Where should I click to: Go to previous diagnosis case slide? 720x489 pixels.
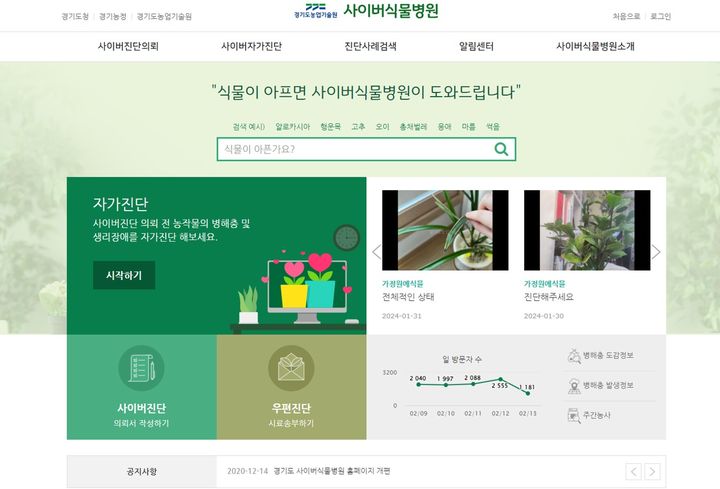[x=376, y=252]
